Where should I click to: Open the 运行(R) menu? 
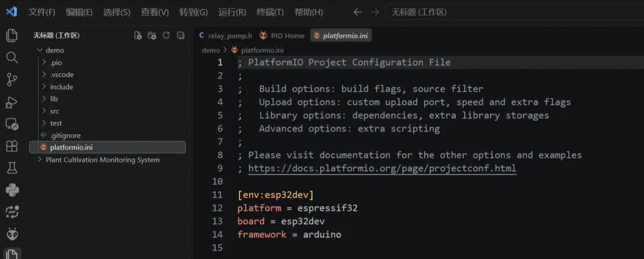click(x=232, y=12)
